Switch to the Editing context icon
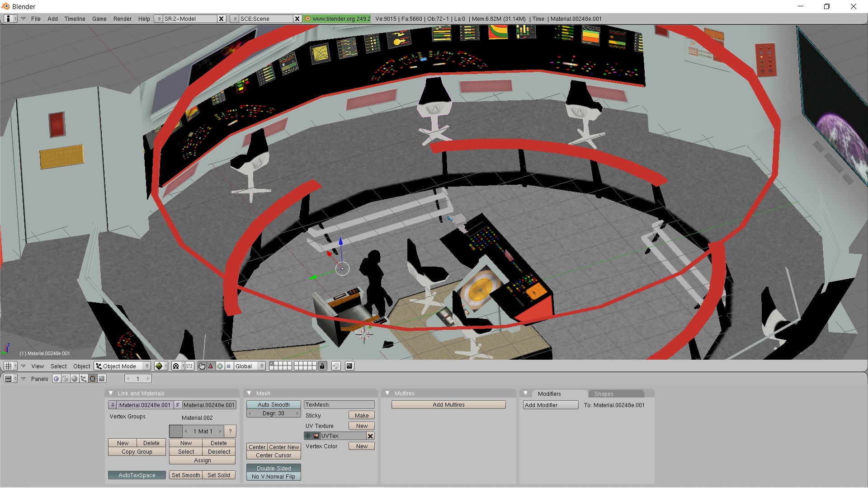Image resolution: width=868 pixels, height=488 pixels. pos(92,379)
